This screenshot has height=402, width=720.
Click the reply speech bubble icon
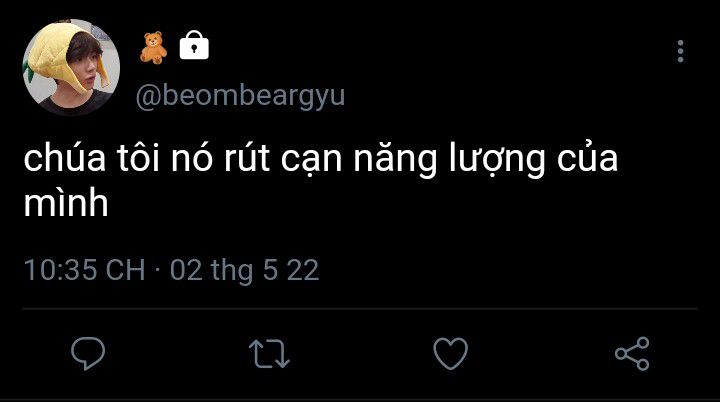88,353
